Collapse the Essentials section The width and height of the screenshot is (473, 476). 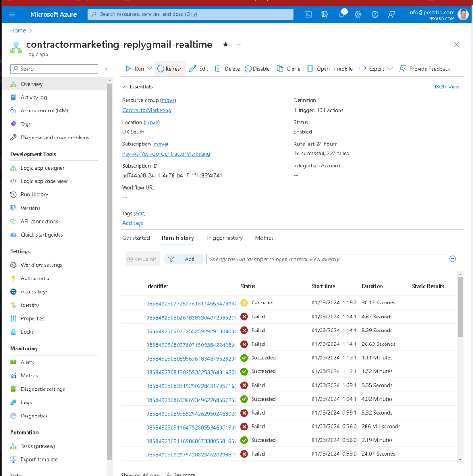(138, 87)
